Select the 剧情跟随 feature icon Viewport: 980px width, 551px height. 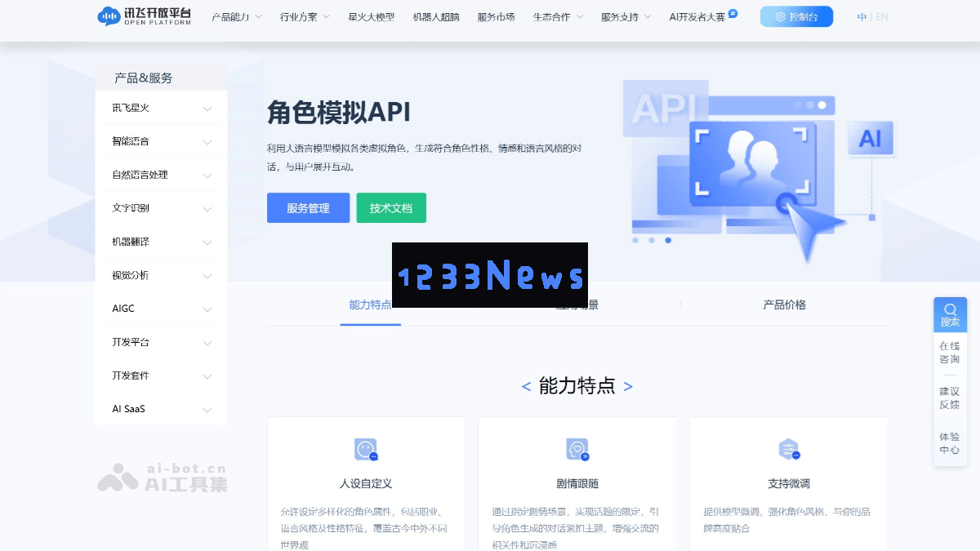577,449
